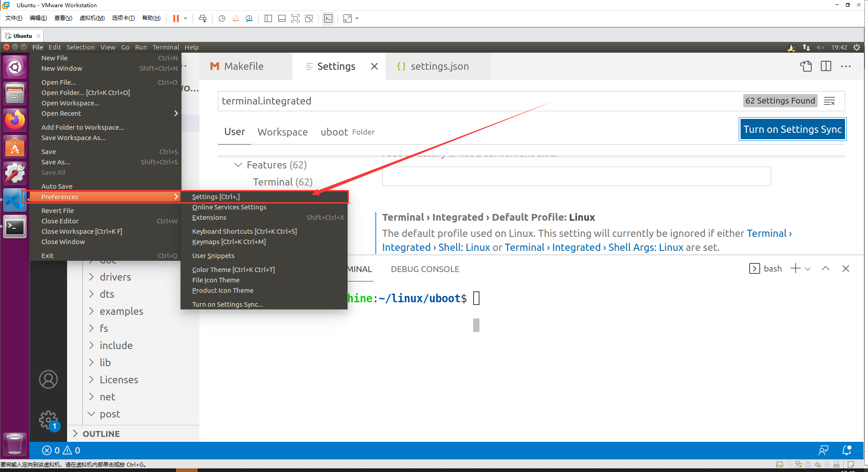The width and height of the screenshot is (868, 472).
Task: Open the notifications bell in status bar
Action: click(x=847, y=450)
